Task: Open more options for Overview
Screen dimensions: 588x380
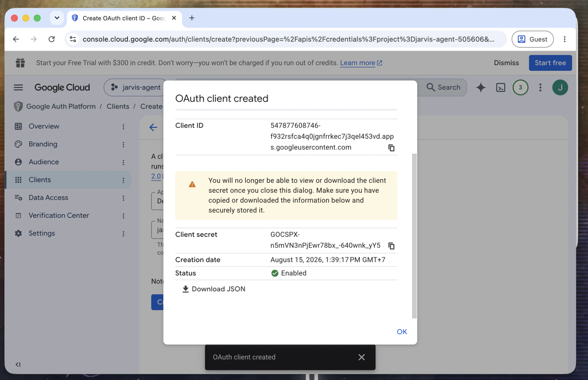Action: coord(123,127)
